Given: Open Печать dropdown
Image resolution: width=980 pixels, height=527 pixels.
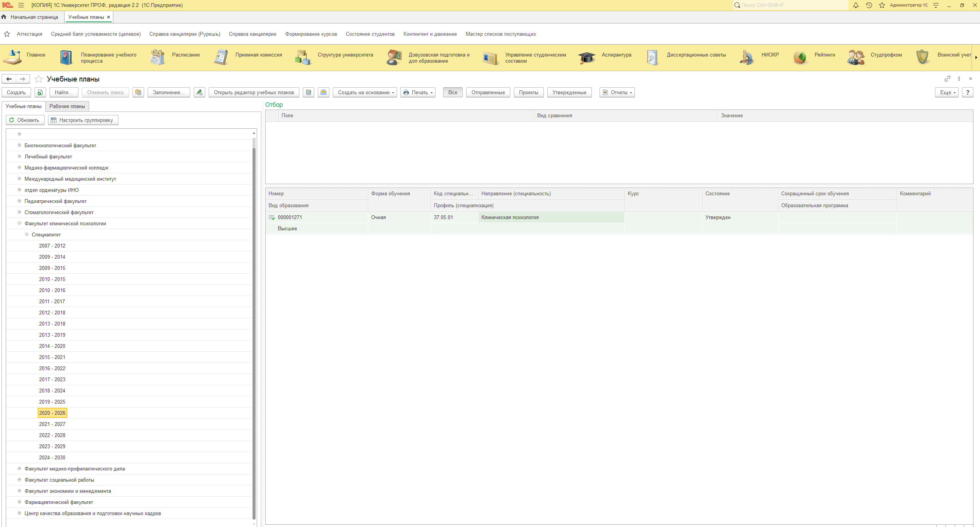Looking at the screenshot, I should tap(418, 92).
